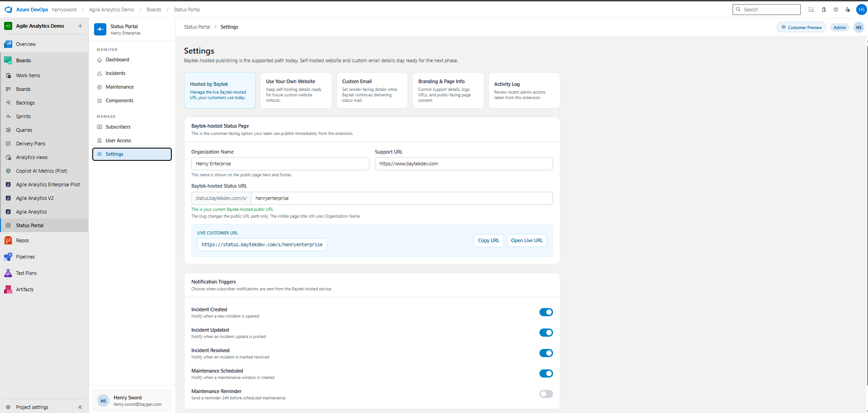The image size is (868, 413).
Task: Click the Copy URL button
Action: [x=488, y=240]
